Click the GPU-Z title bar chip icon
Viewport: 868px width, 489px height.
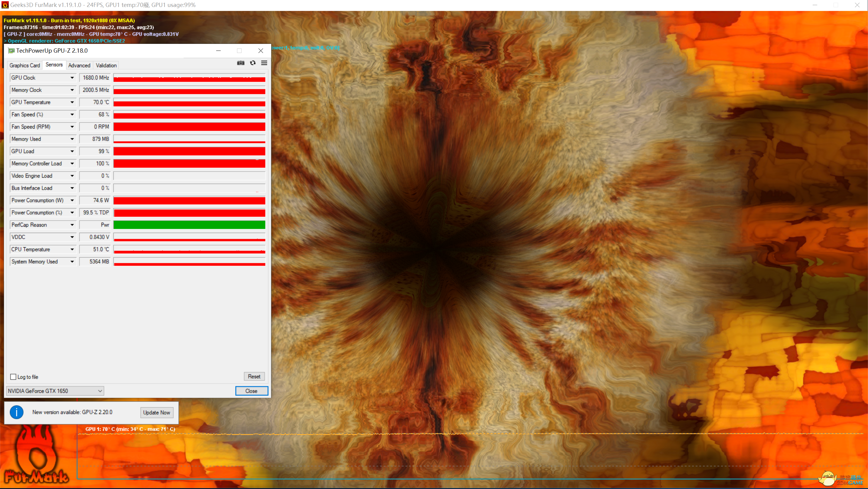coord(11,51)
